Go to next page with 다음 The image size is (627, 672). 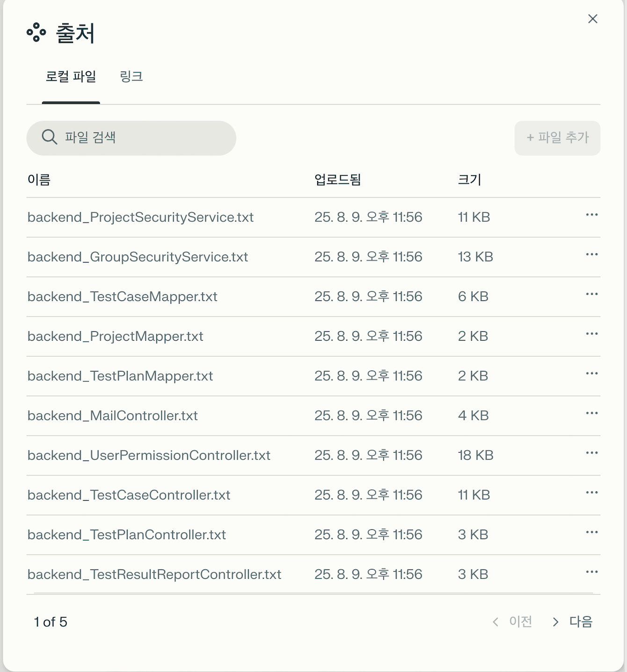pyautogui.click(x=581, y=622)
